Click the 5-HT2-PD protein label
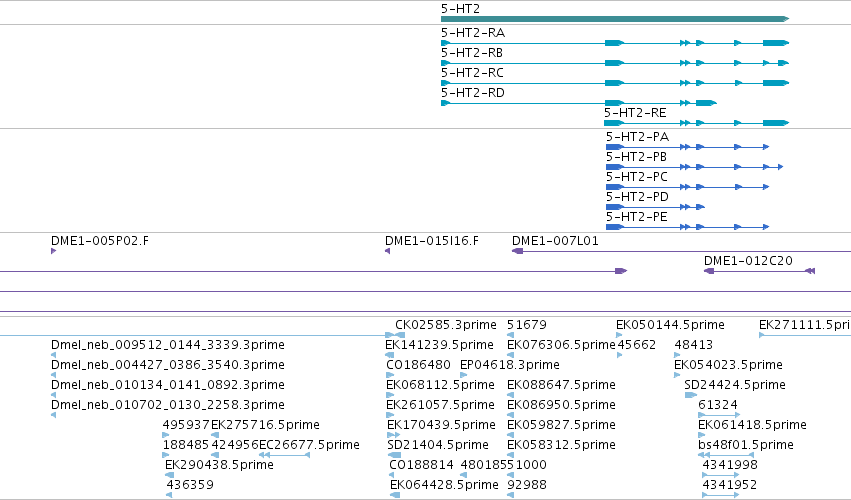 (x=637, y=198)
